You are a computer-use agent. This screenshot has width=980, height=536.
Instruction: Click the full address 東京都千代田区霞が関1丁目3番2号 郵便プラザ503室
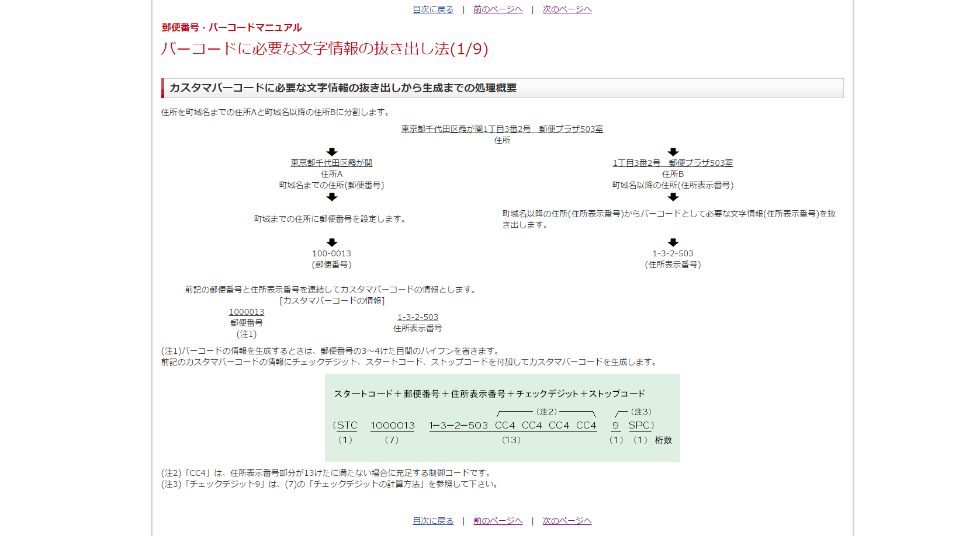(502, 129)
